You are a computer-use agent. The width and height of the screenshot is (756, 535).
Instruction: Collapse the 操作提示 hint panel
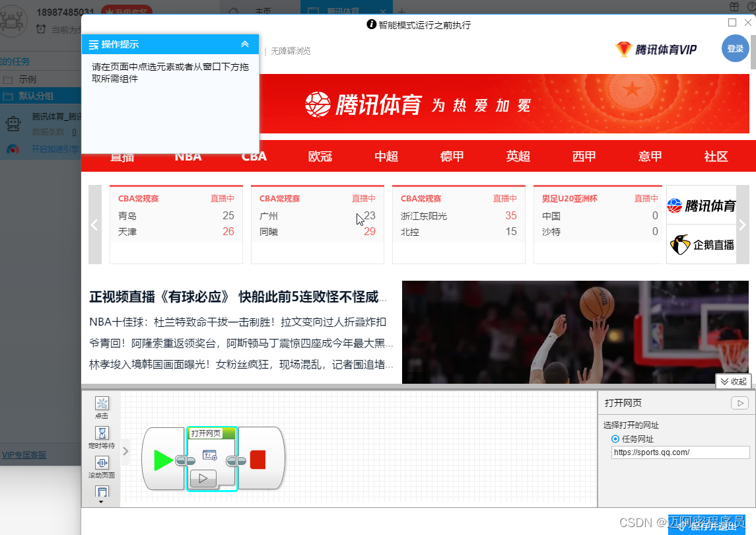[245, 44]
